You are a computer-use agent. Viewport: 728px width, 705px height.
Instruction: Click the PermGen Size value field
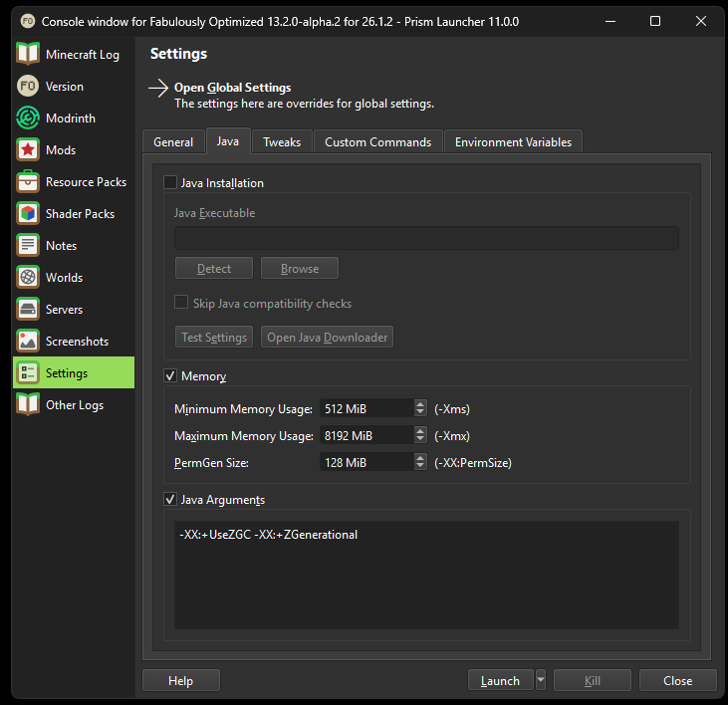367,462
